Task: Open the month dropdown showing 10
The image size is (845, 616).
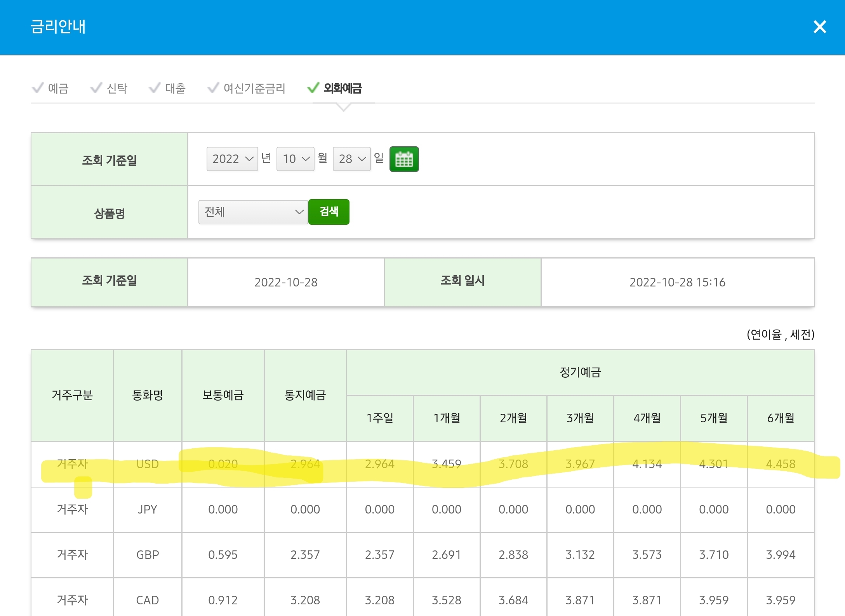Action: tap(295, 159)
